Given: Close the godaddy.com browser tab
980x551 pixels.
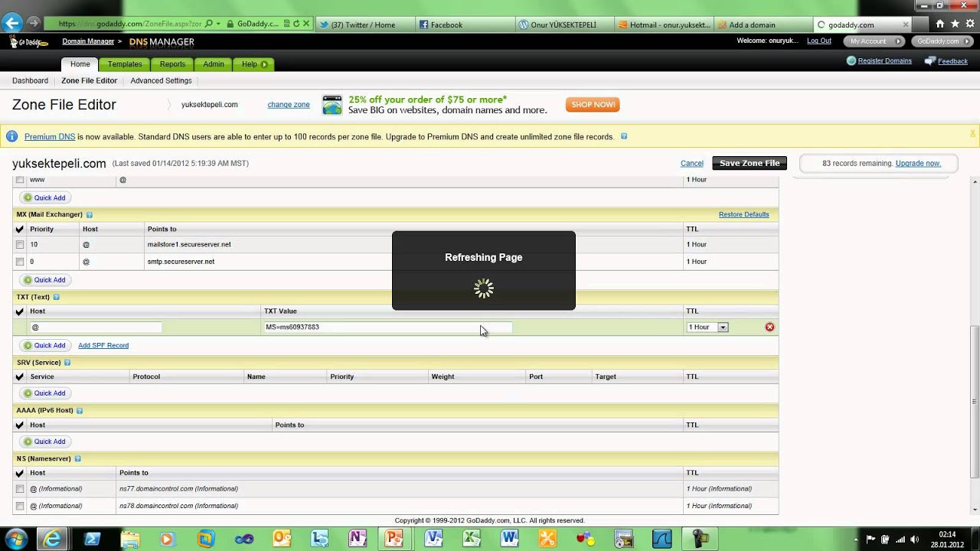Looking at the screenshot, I should [x=906, y=24].
